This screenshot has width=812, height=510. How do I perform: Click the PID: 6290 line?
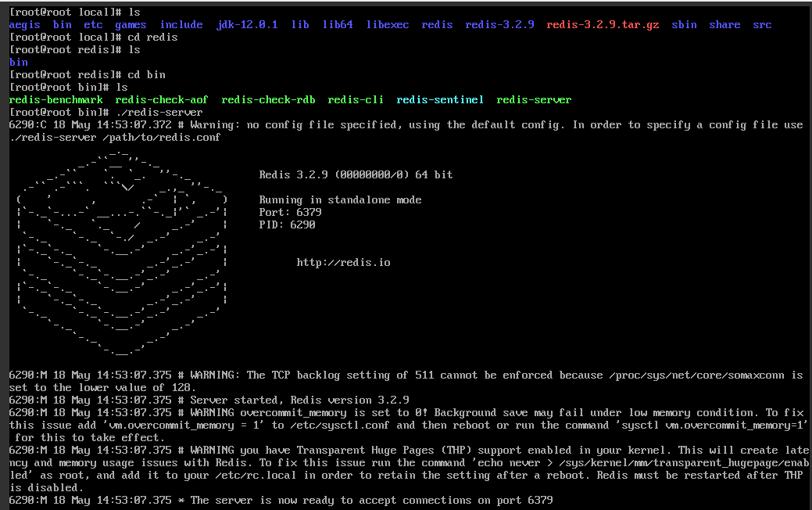(288, 224)
